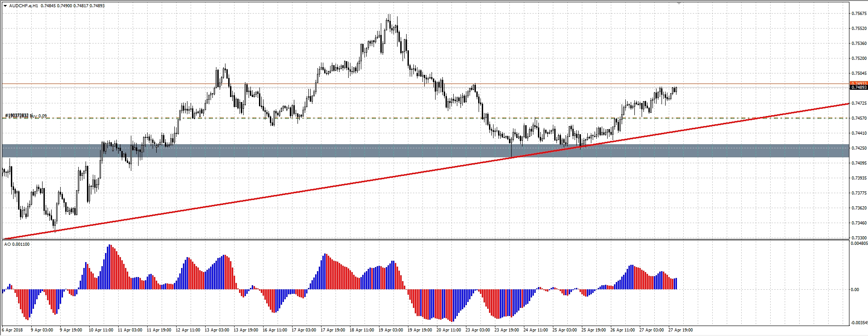Click the 0.73460 price axis label
868x336 pixels.
859,223
